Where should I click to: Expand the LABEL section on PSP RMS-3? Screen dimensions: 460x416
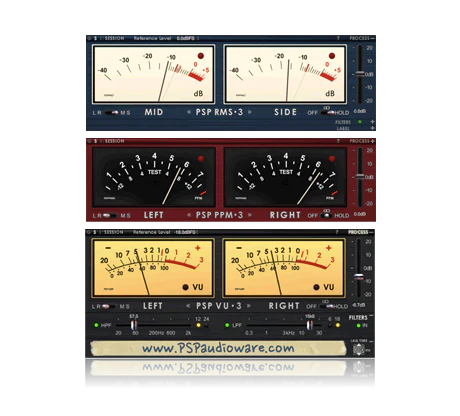372,128
